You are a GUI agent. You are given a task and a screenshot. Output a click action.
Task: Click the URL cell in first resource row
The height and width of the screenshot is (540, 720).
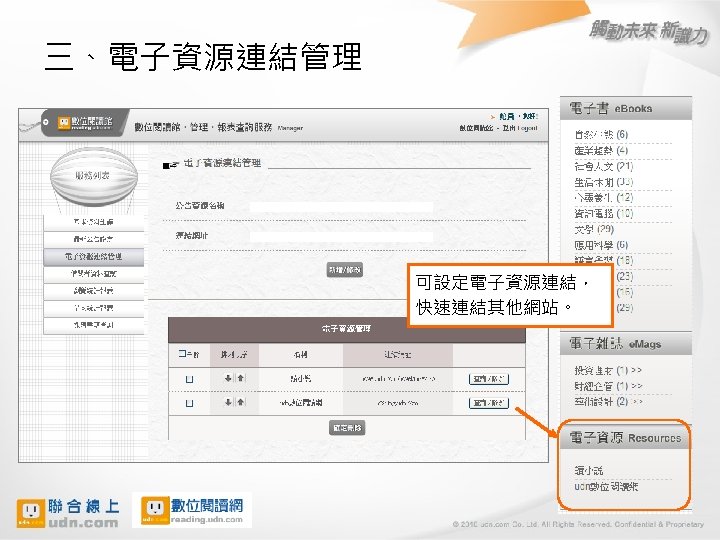(x=398, y=379)
